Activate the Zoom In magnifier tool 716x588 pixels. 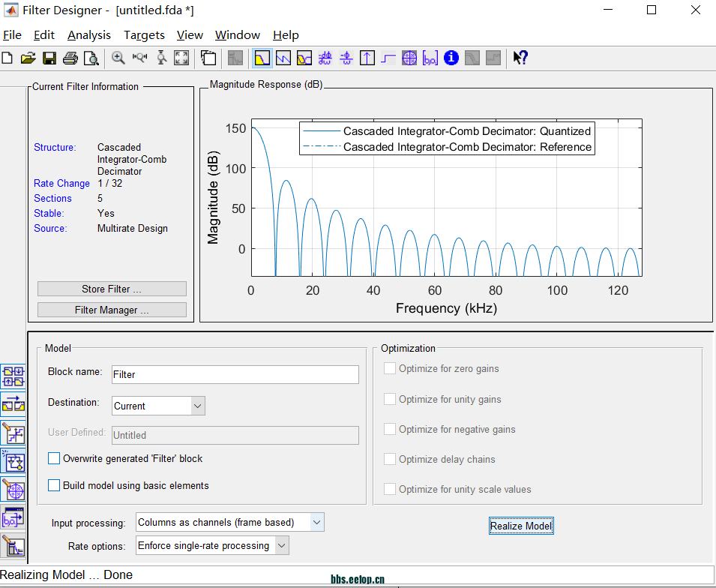click(x=118, y=58)
